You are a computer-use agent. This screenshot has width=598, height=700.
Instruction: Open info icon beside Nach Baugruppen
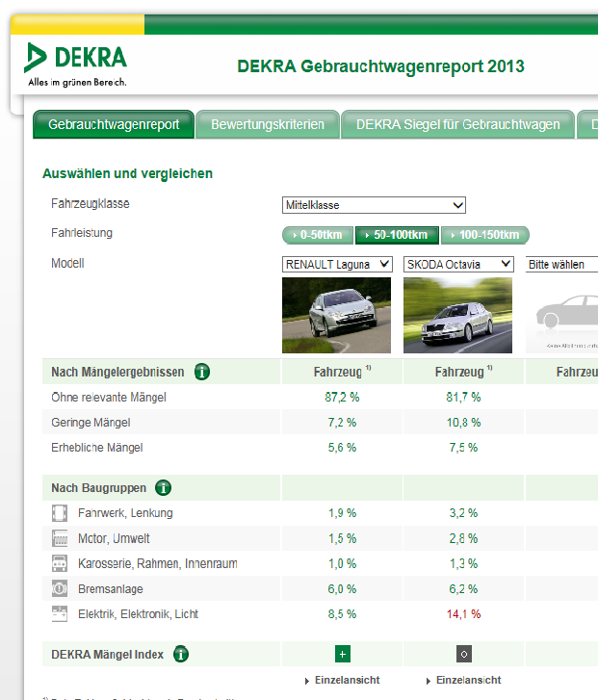[164, 488]
